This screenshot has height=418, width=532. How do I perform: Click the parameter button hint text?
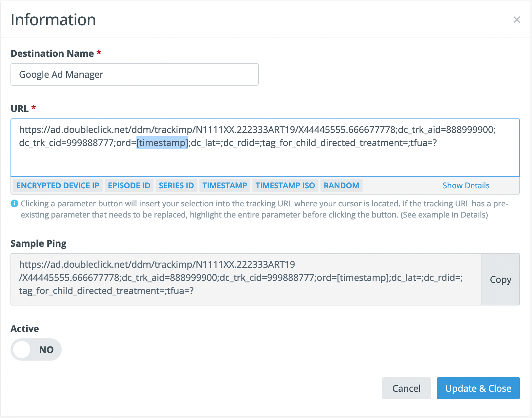click(264, 209)
